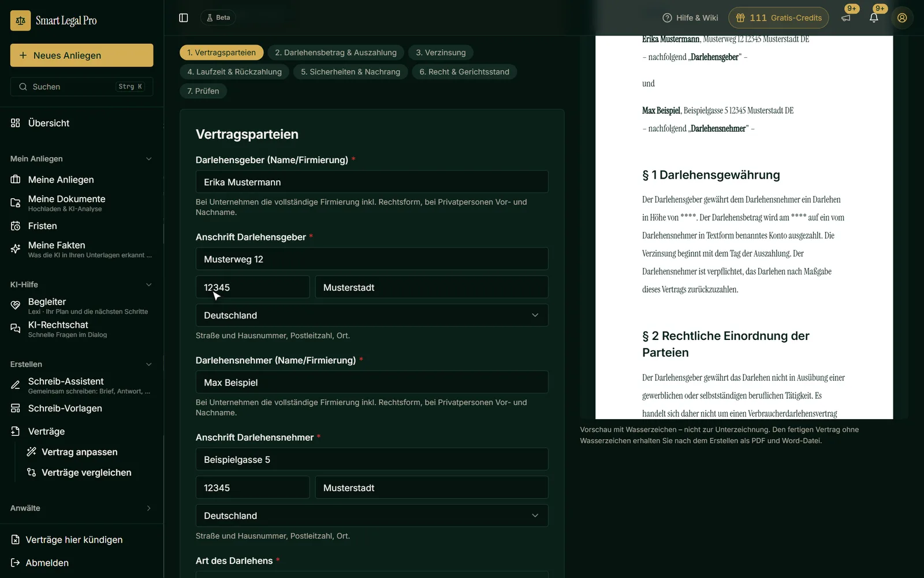Click the Darlehensgeber name field Erika Mustermann
This screenshot has height=578, width=924.
[372, 182]
